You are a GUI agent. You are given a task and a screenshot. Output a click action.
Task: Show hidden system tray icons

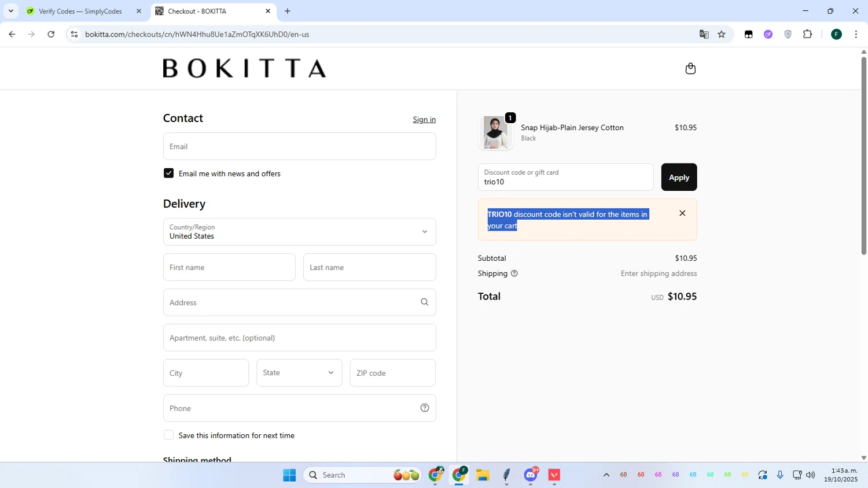tap(606, 475)
